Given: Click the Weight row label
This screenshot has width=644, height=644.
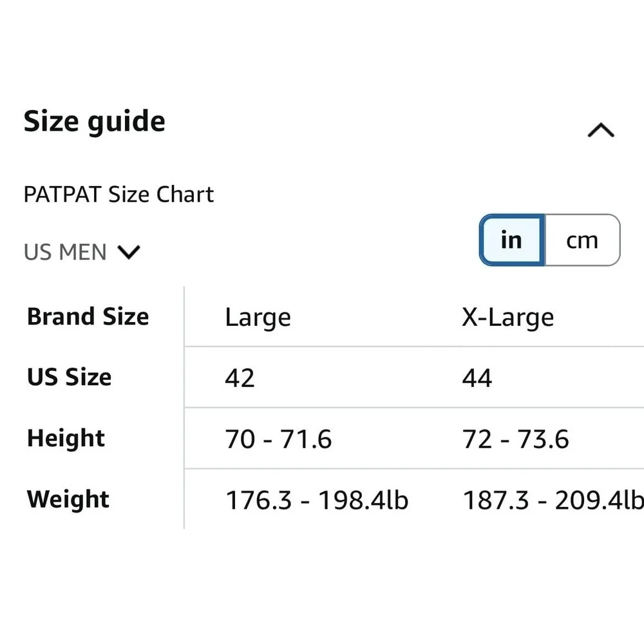Looking at the screenshot, I should pyautogui.click(x=68, y=499).
